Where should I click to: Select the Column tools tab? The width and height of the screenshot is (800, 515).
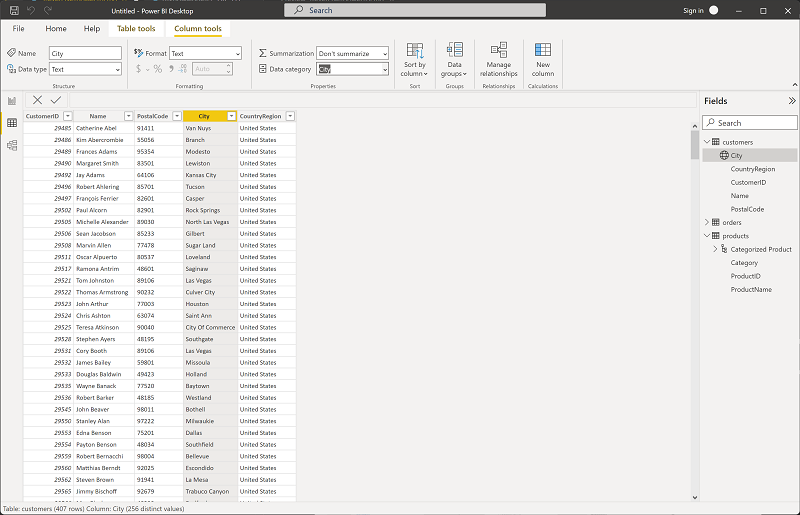198,29
